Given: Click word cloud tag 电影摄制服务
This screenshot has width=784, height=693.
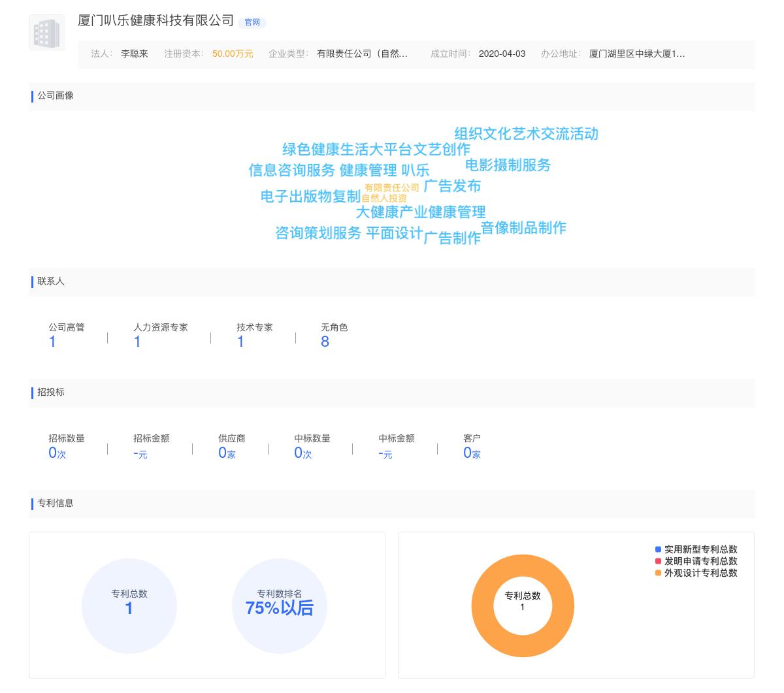Looking at the screenshot, I should point(508,165).
